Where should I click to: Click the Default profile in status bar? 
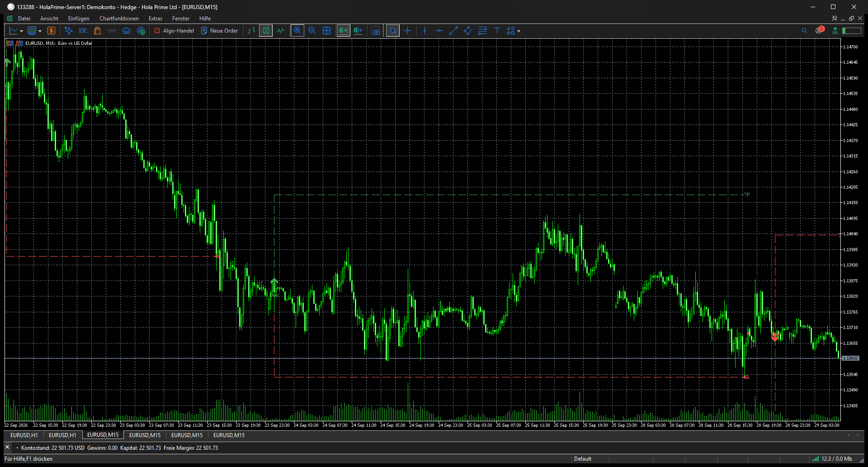pos(583,459)
